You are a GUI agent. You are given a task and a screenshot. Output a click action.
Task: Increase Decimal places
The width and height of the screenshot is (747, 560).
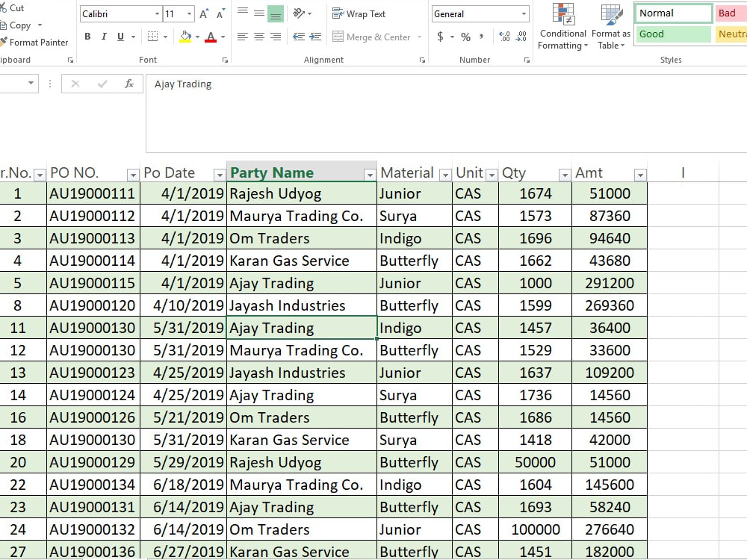coord(504,37)
